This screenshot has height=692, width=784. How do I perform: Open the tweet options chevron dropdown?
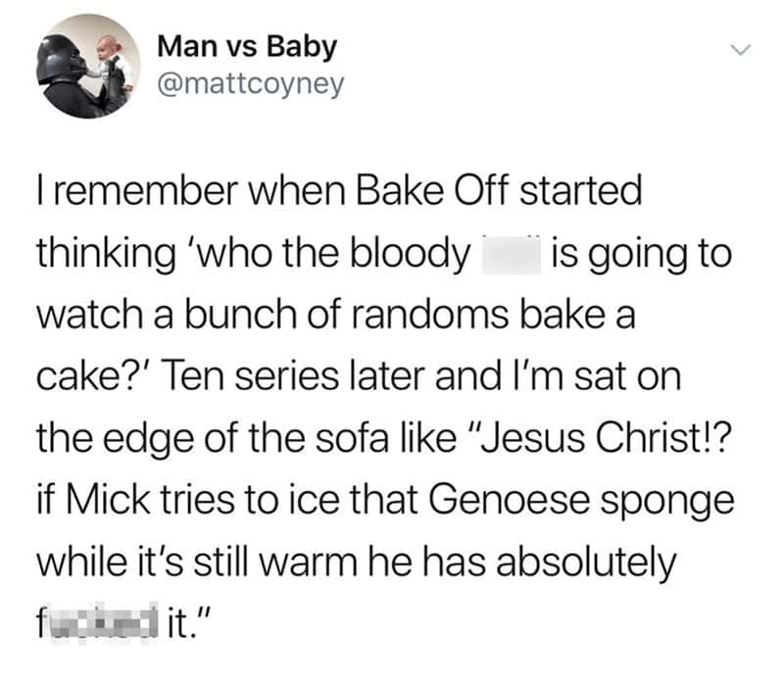click(x=741, y=47)
